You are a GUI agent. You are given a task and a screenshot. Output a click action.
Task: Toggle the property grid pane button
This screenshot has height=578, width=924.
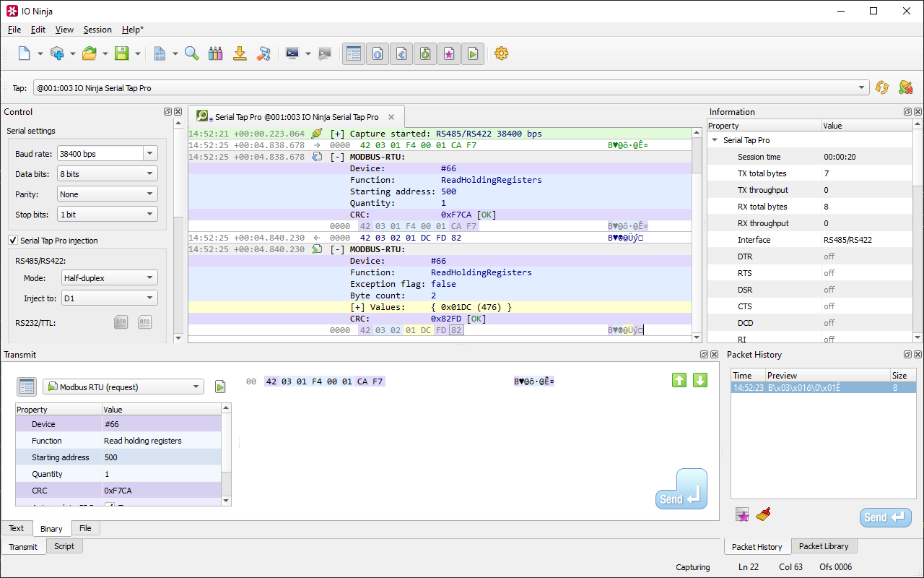[x=354, y=53]
